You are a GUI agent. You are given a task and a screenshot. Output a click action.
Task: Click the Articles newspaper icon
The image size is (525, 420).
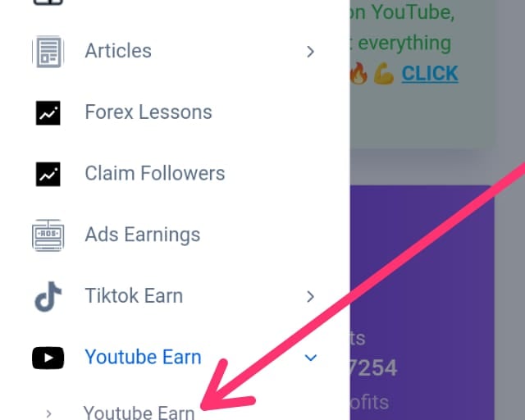[x=48, y=52]
